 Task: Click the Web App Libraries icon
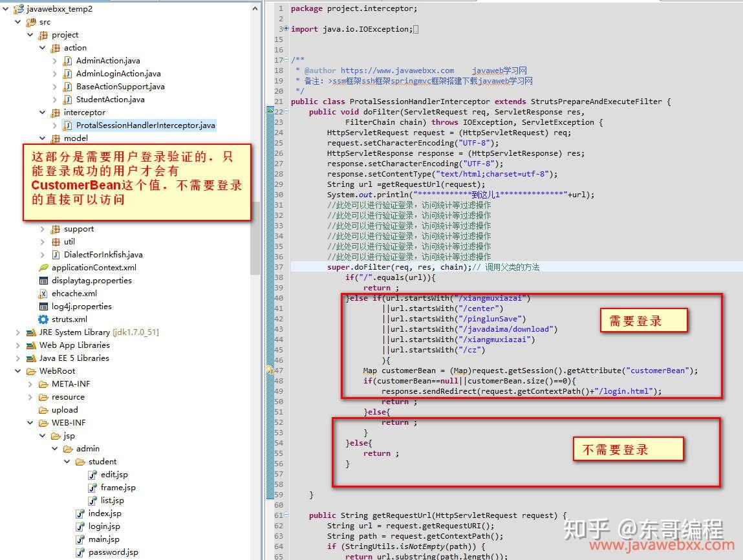tap(31, 345)
